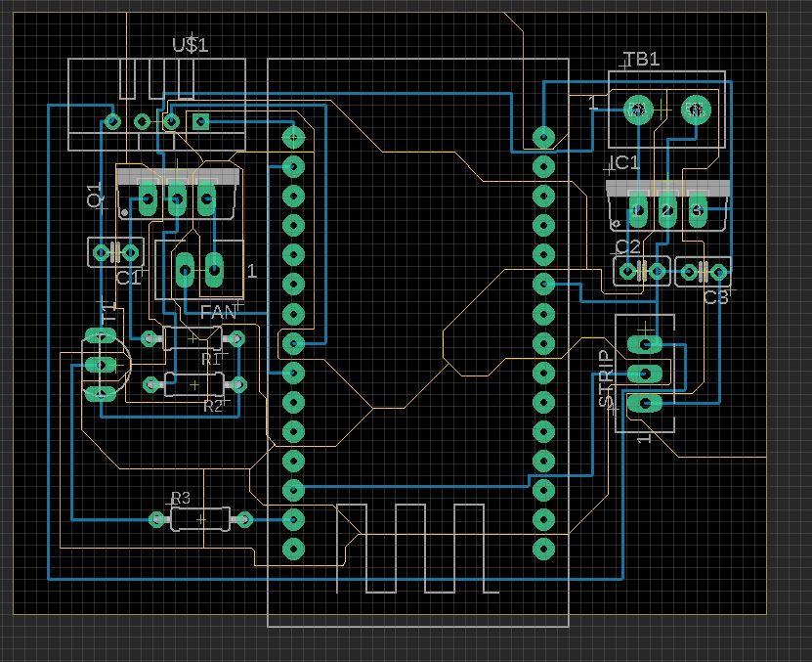This screenshot has height=662, width=812.
Task: Click the middle pad of STRIP connector
Action: click(x=645, y=374)
